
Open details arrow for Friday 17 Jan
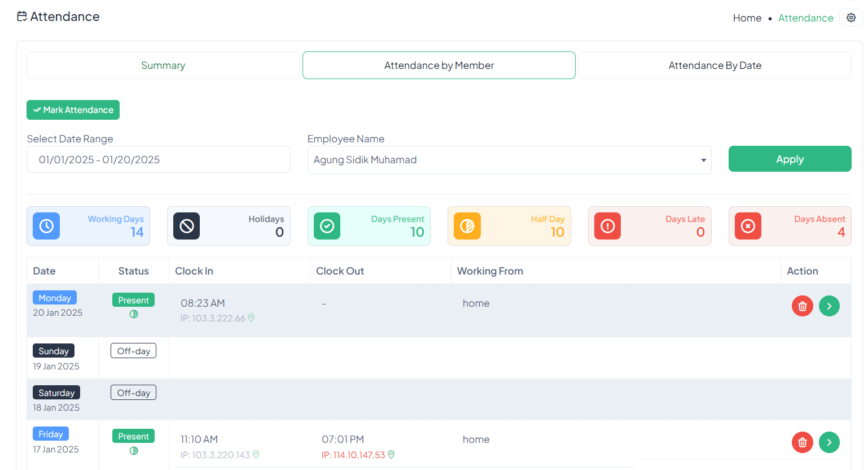click(x=829, y=442)
